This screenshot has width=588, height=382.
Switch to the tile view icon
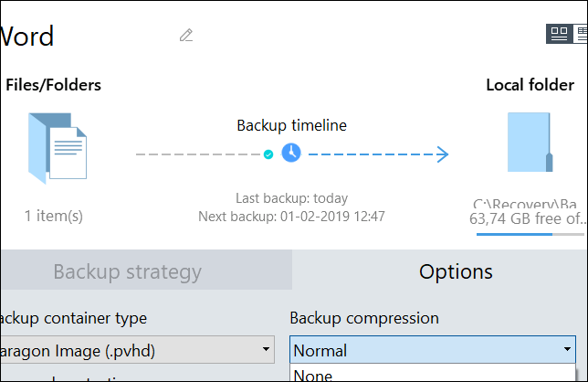point(558,34)
